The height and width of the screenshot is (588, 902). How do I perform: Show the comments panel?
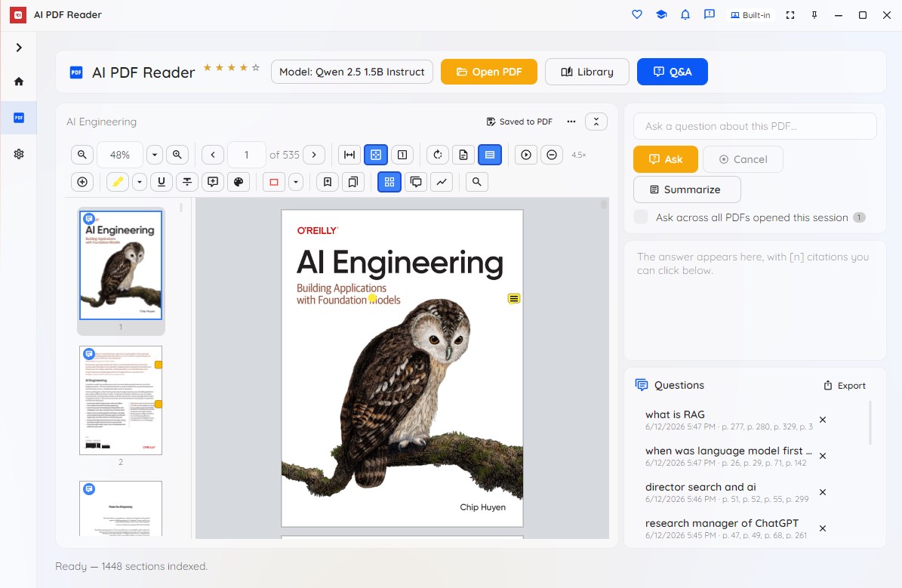click(x=416, y=182)
